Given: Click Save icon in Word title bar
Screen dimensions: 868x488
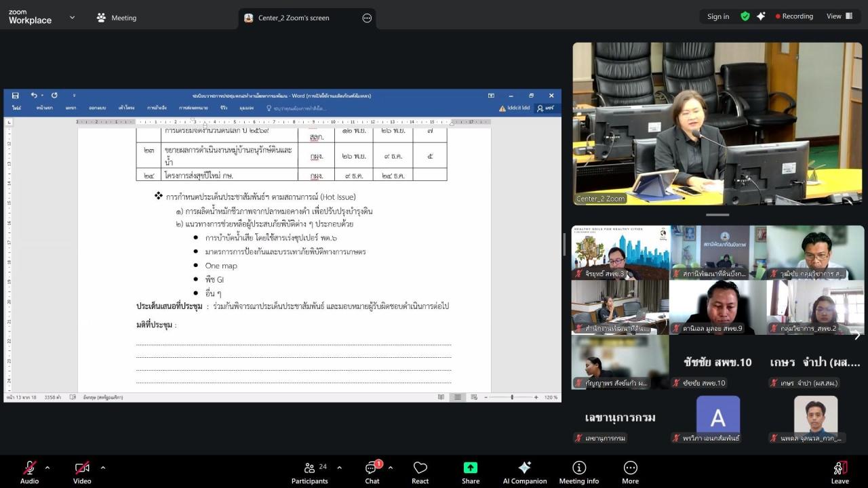Looking at the screenshot, I should coord(15,96).
